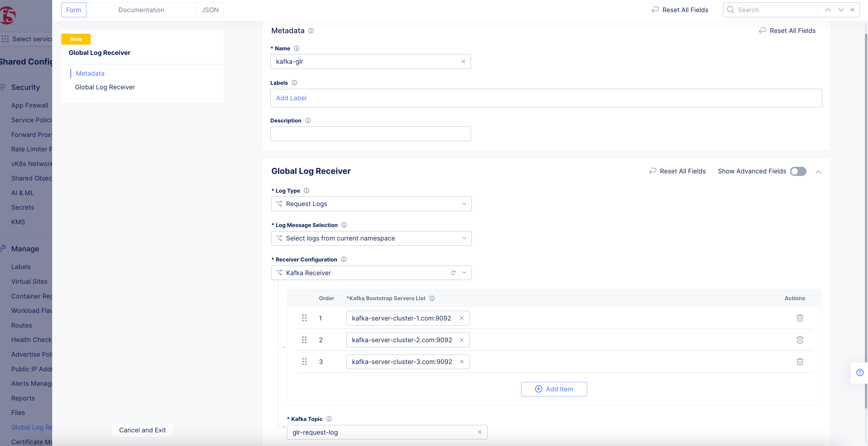Screen dimensions: 868x446
Task: Open the help question mark icon
Action: point(860,372)
